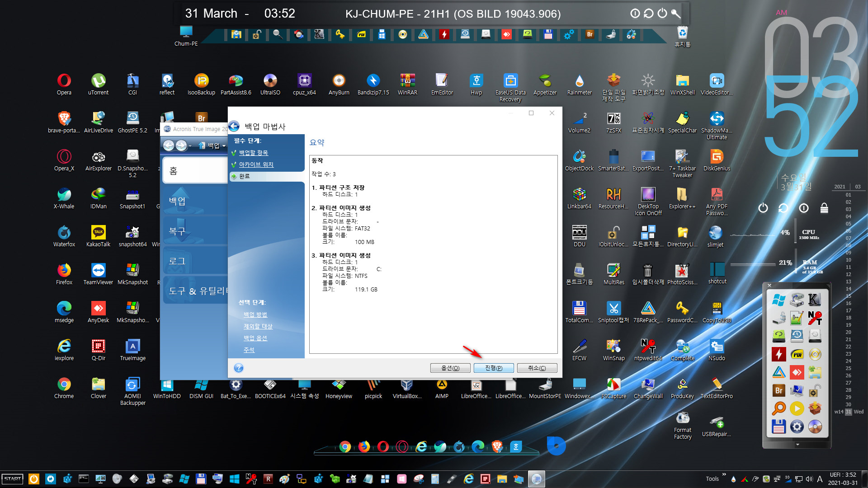Viewport: 868px width, 488px height.
Task: Open the TotalCommander desktop icon
Action: 579,312
